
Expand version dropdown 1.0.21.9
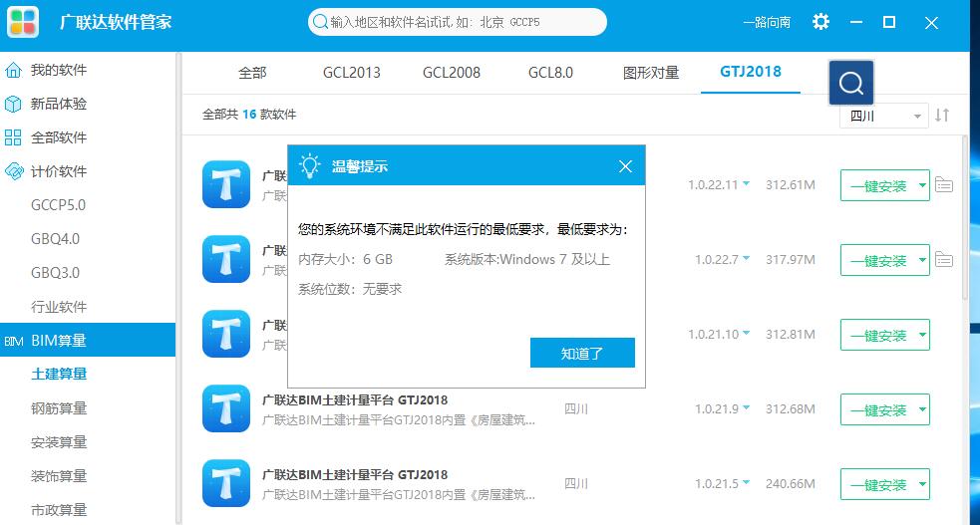[747, 407]
